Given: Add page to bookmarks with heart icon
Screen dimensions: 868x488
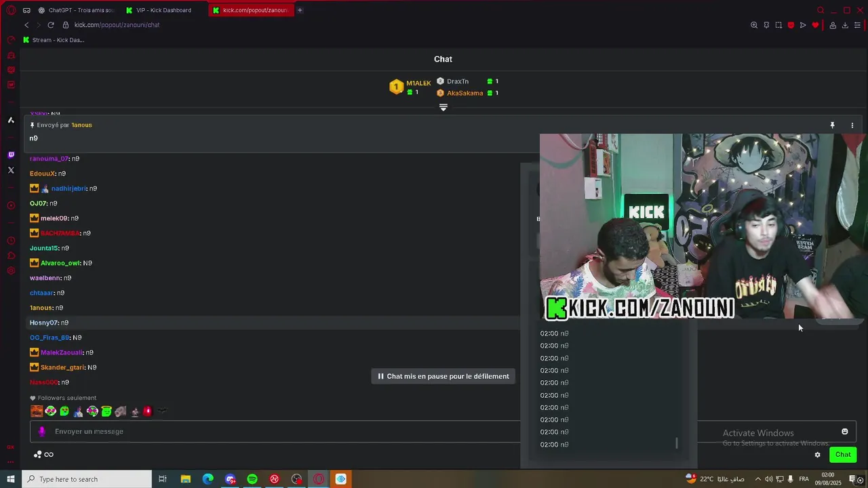Looking at the screenshot, I should [x=815, y=25].
